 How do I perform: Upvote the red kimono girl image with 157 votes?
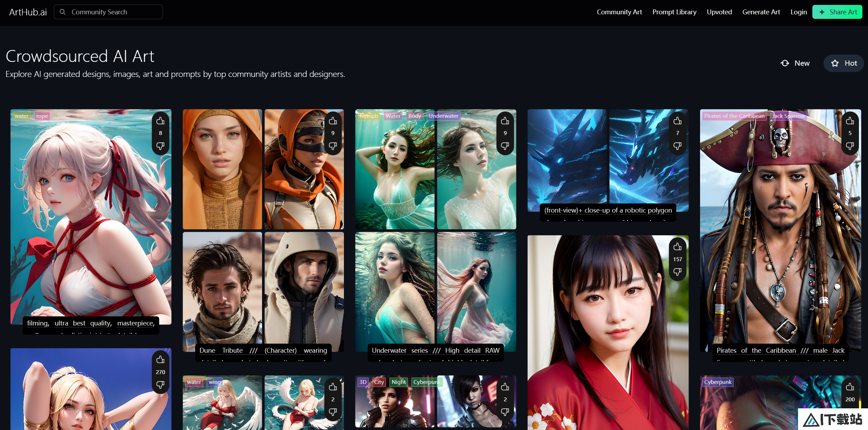click(677, 247)
